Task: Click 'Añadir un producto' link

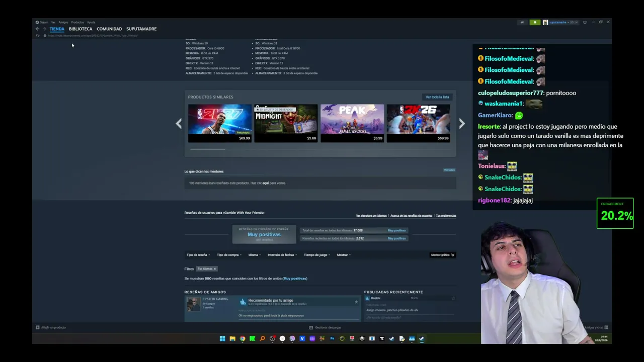Action: [53, 327]
